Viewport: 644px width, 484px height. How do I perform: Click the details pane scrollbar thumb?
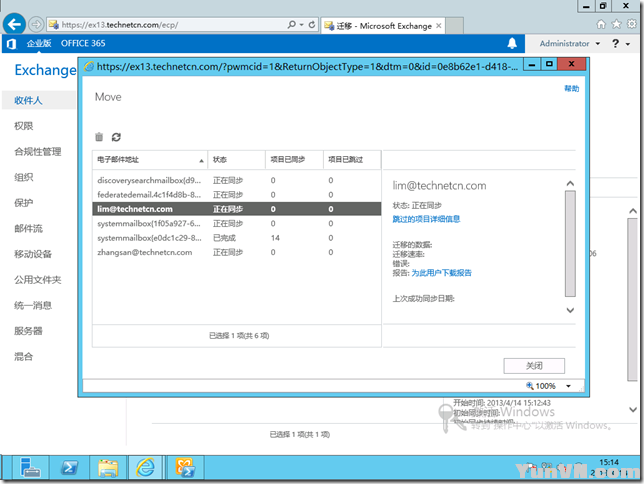(x=570, y=243)
